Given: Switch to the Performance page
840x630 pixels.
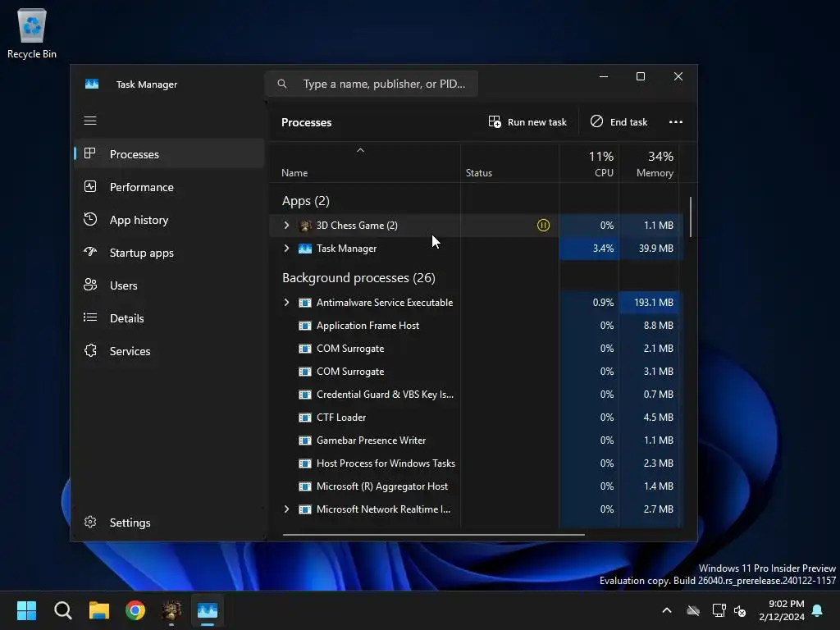Looking at the screenshot, I should [x=169, y=186].
